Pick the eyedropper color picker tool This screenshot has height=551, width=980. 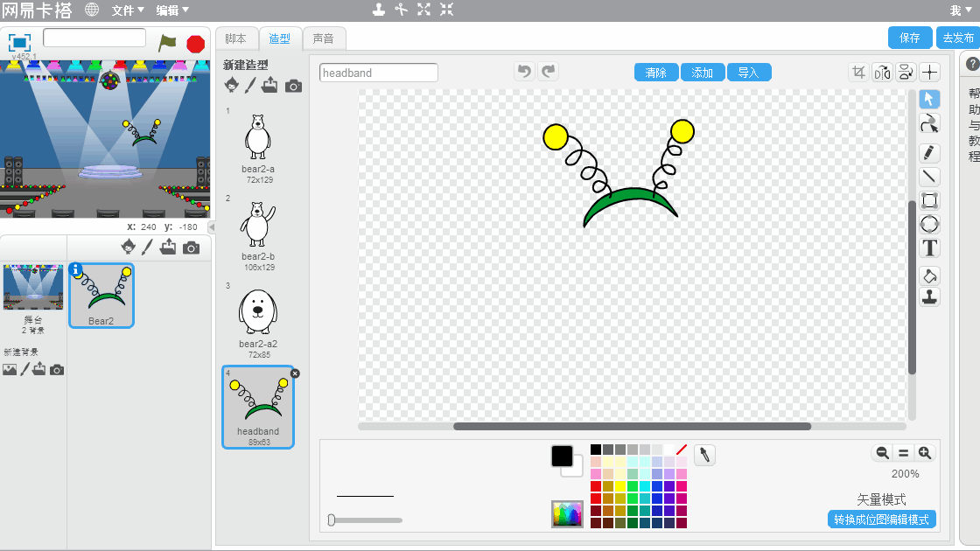[x=704, y=455]
